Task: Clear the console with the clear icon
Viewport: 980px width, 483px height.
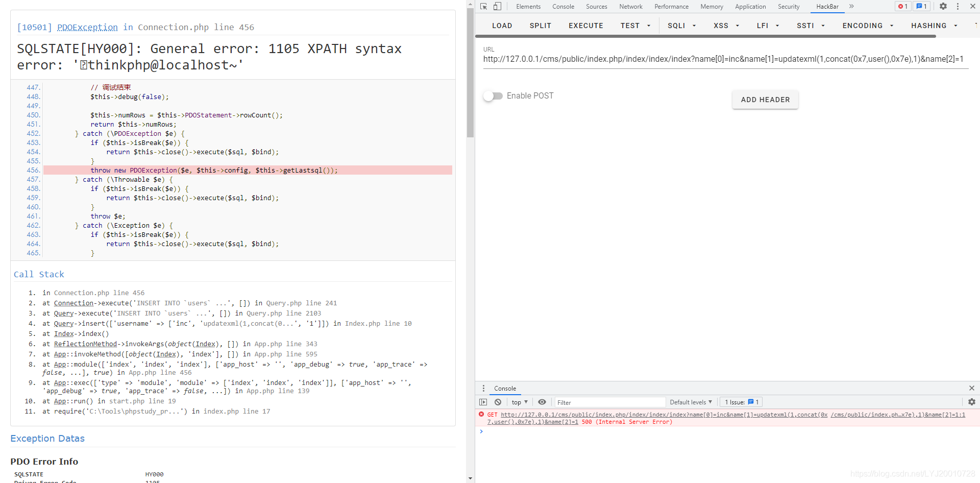Action: (498, 402)
